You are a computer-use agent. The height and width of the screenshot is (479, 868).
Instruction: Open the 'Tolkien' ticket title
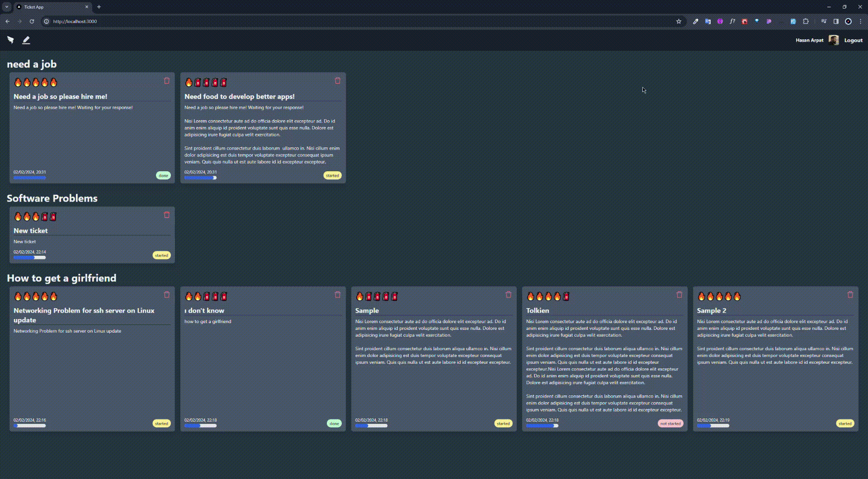pyautogui.click(x=538, y=310)
